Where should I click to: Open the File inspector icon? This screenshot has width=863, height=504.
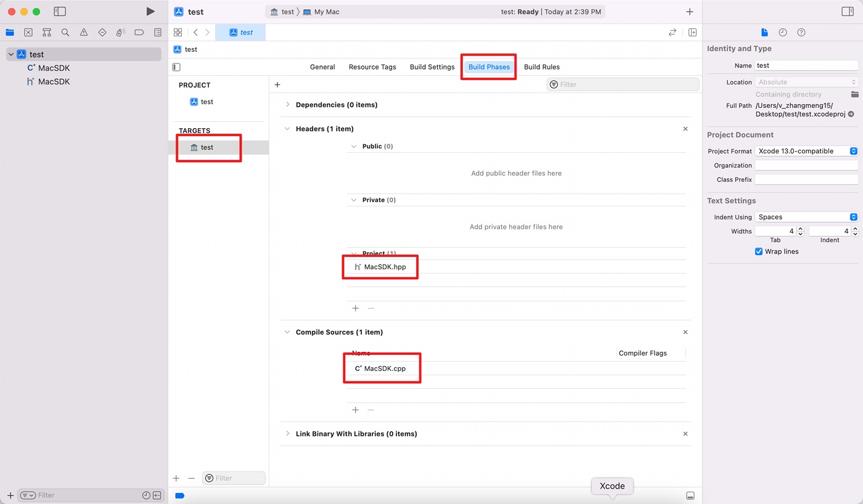coord(764,33)
